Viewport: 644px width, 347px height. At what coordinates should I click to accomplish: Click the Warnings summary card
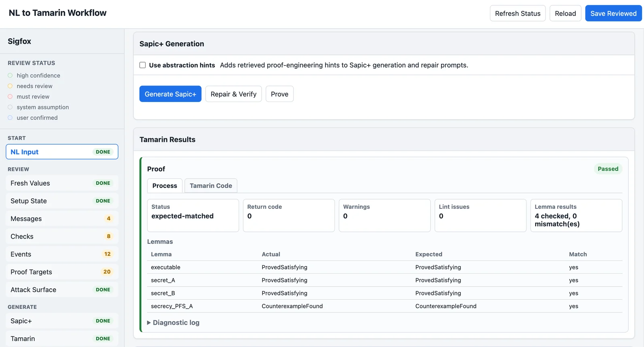pyautogui.click(x=384, y=216)
